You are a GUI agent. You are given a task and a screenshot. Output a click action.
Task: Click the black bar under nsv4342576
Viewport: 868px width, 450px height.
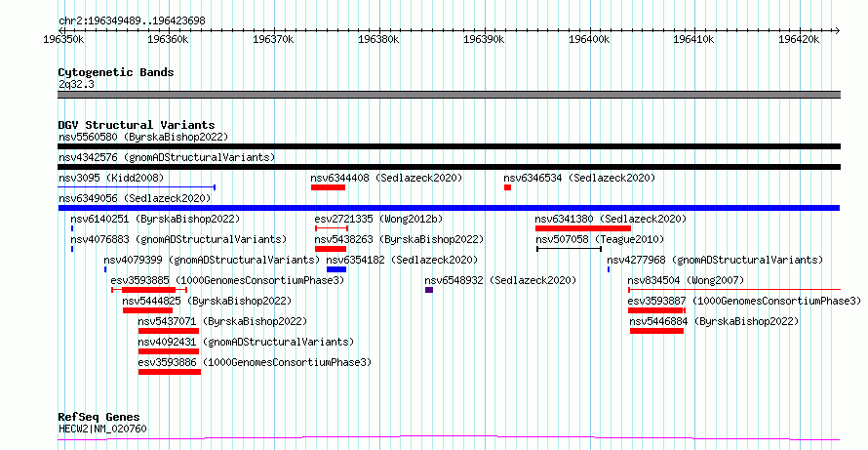point(449,167)
